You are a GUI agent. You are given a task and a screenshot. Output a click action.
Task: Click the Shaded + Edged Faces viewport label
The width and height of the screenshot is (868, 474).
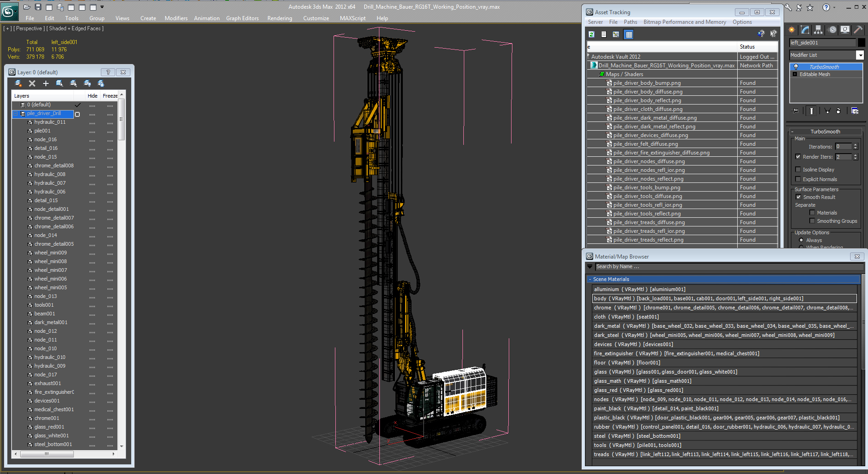click(76, 28)
